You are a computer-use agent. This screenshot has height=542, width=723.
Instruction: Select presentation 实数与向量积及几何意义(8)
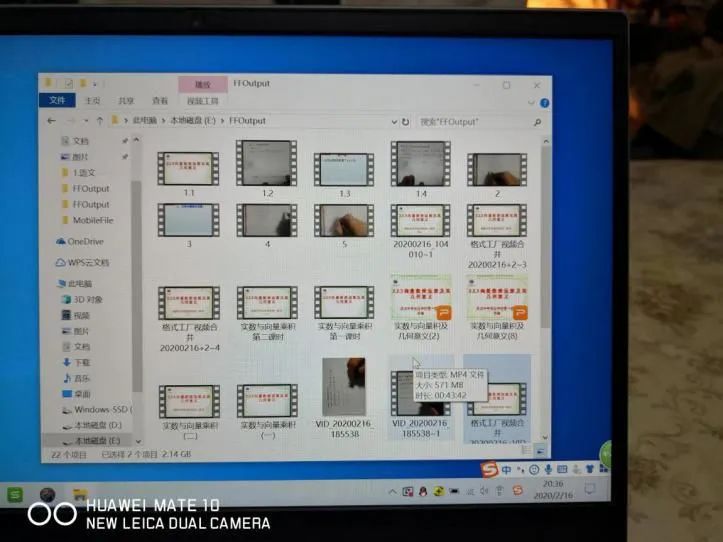tap(497, 308)
